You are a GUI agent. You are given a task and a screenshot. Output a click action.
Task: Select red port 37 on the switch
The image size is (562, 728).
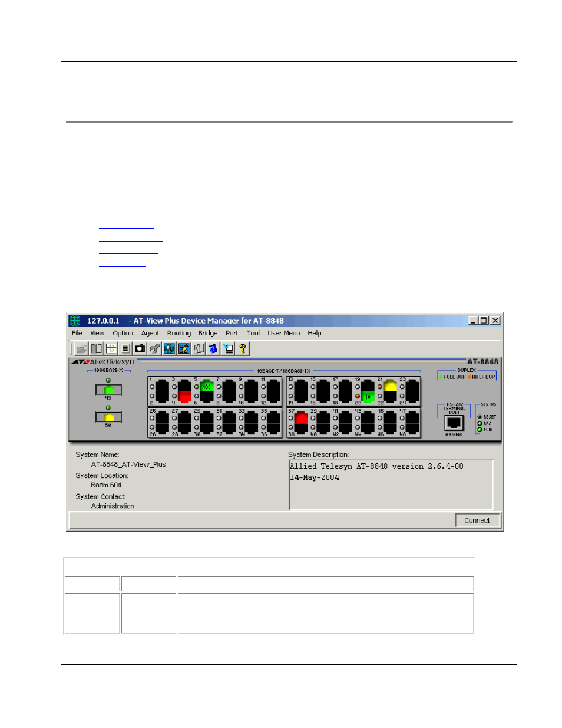(x=301, y=417)
